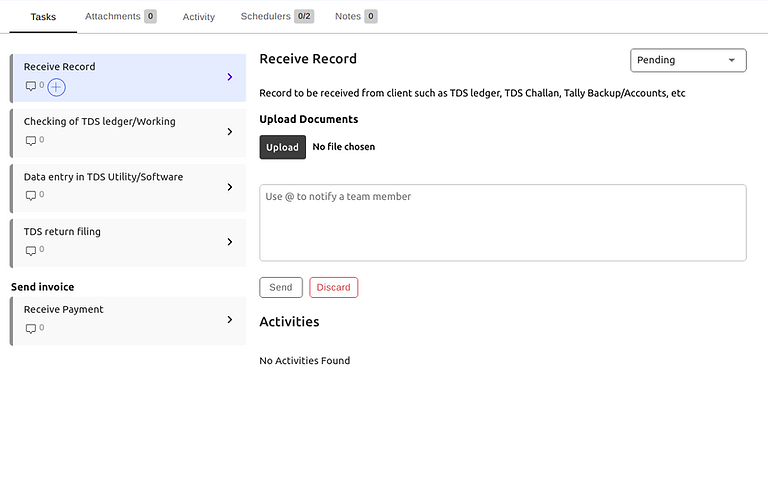Click comment icon under Data entry in TDS Utility/Software
The image size is (768, 485).
pyautogui.click(x=30, y=196)
